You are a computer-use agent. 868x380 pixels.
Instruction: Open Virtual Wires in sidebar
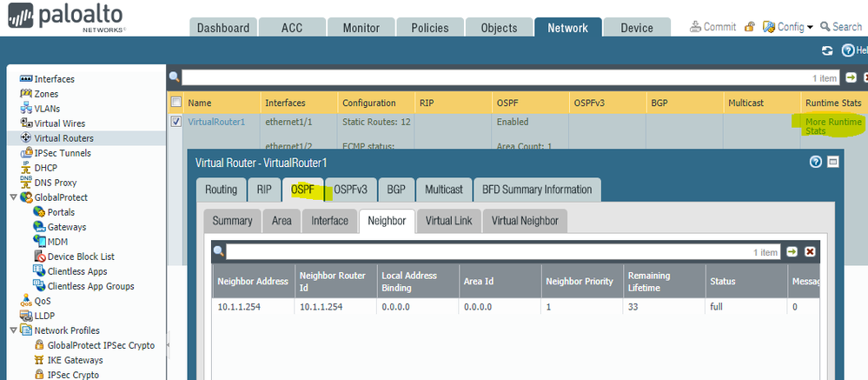tap(59, 123)
